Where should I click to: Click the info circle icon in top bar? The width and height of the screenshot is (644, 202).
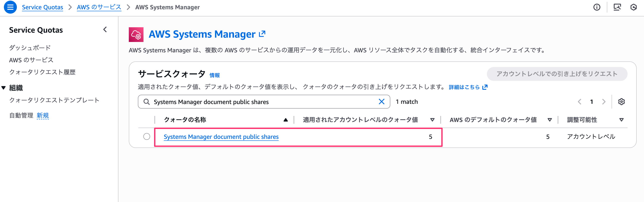pos(596,7)
